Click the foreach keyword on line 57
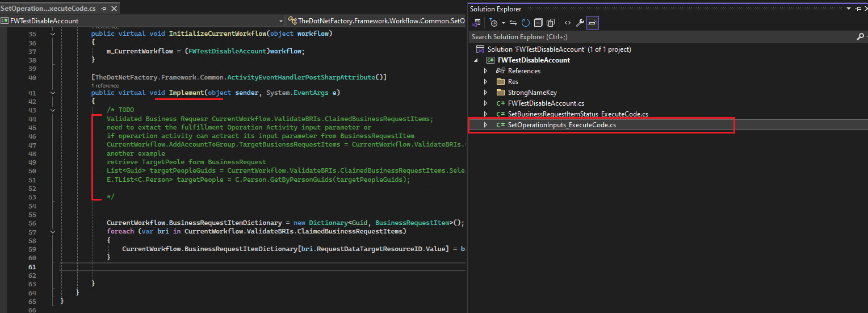The image size is (868, 313). (120, 232)
